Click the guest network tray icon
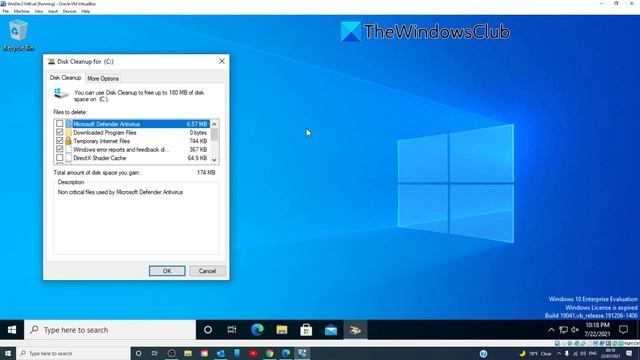640x360 pixels. tap(564, 330)
